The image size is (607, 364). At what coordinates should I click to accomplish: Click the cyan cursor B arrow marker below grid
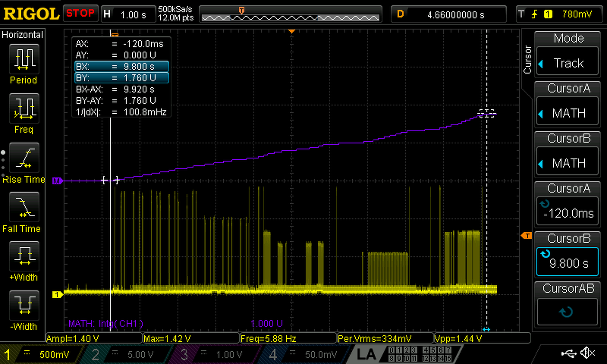(487, 329)
